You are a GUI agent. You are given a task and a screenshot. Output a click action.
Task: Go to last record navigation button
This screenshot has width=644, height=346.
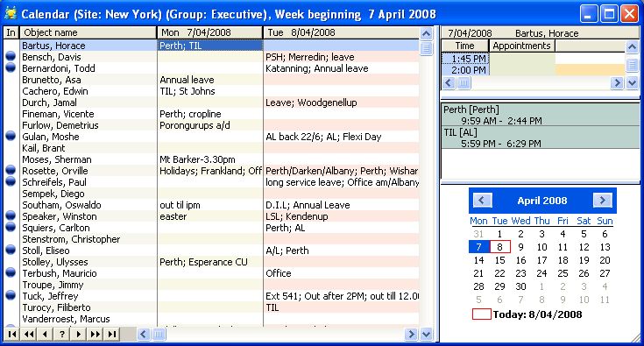click(x=112, y=334)
